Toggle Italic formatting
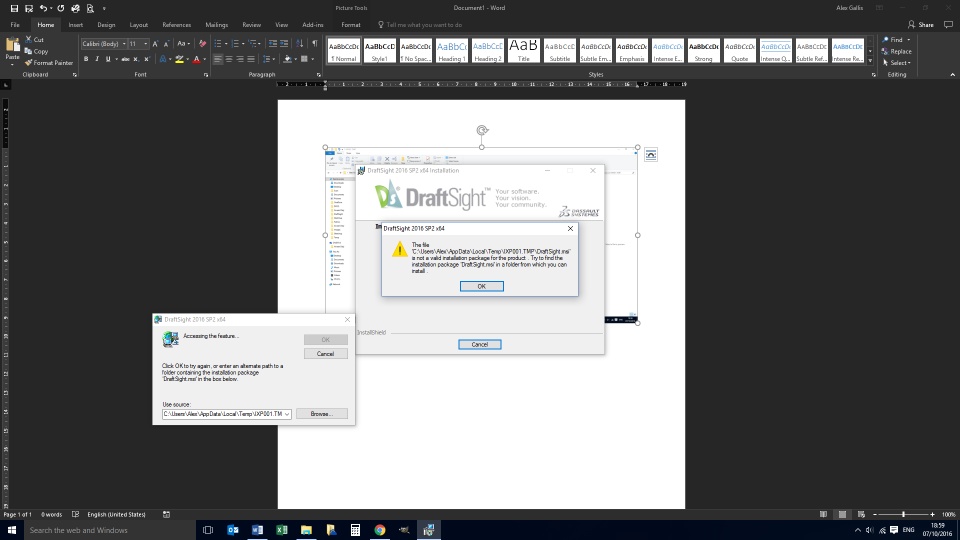The image size is (960, 540). click(x=97, y=59)
